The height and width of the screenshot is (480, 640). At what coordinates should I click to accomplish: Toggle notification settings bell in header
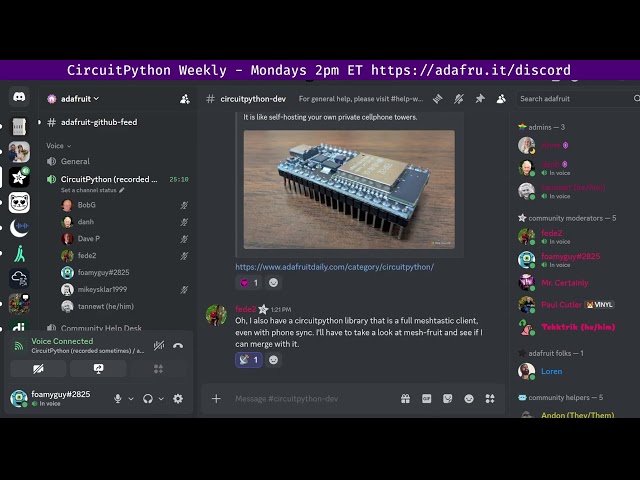pyautogui.click(x=459, y=99)
